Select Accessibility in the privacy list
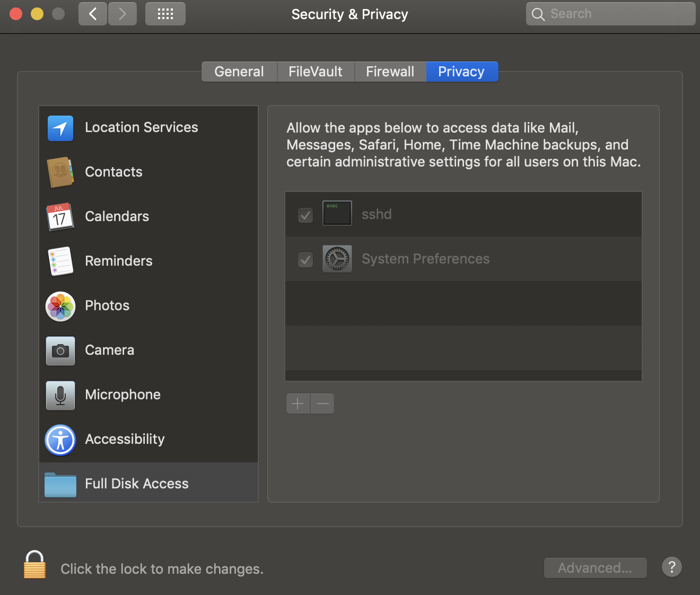 click(x=148, y=440)
